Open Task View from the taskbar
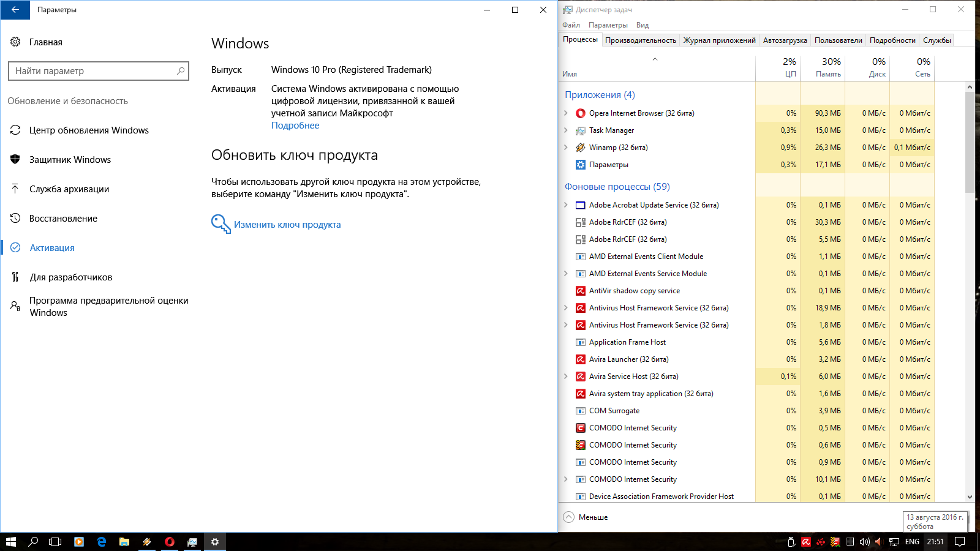980x551 pixels. 55,542
